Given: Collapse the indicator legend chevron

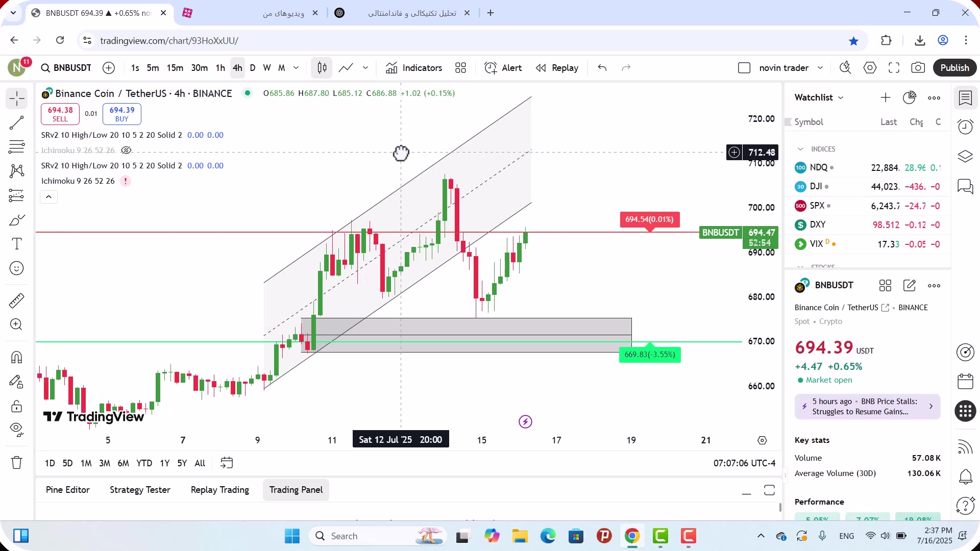Looking at the screenshot, I should click(x=48, y=197).
